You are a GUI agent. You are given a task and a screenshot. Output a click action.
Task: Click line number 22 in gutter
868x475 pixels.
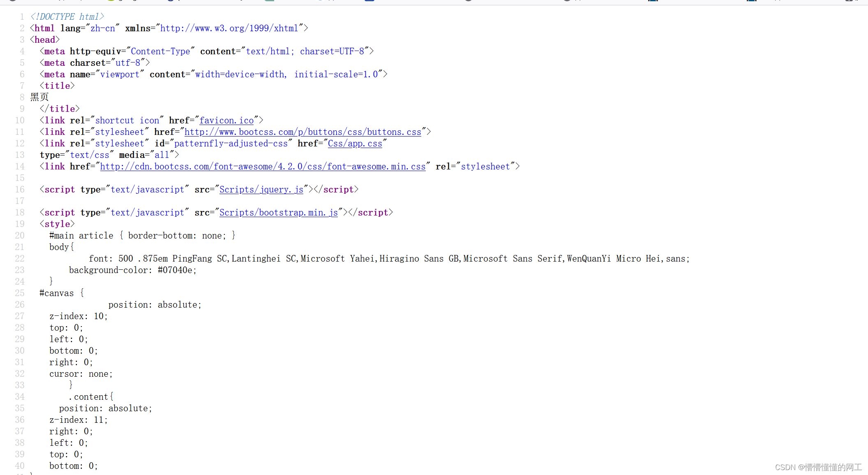tap(20, 259)
